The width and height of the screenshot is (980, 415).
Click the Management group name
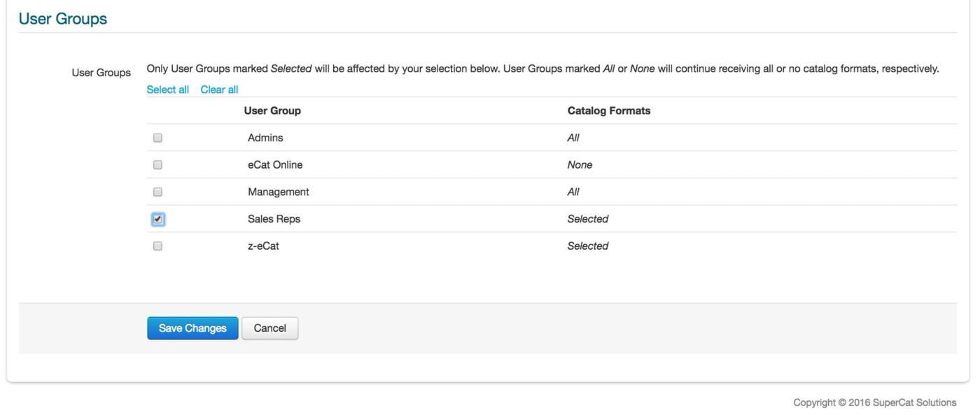coord(278,192)
